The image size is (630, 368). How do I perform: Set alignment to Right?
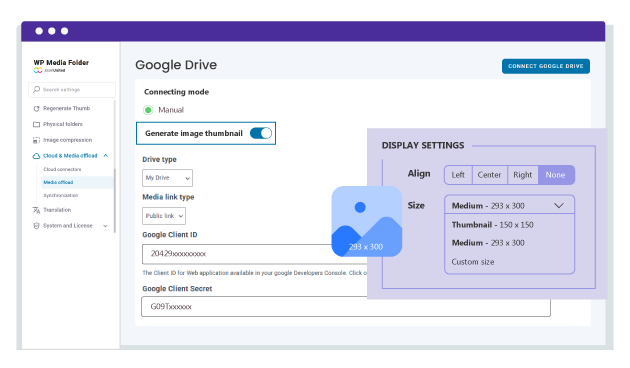point(522,175)
